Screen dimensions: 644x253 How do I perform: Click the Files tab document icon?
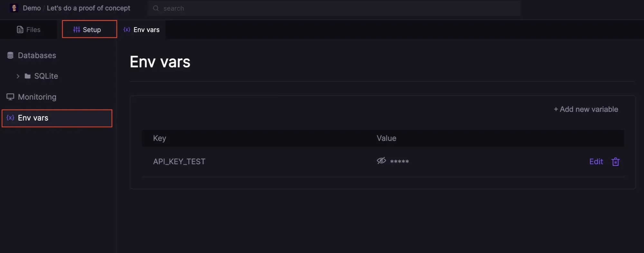click(x=20, y=30)
